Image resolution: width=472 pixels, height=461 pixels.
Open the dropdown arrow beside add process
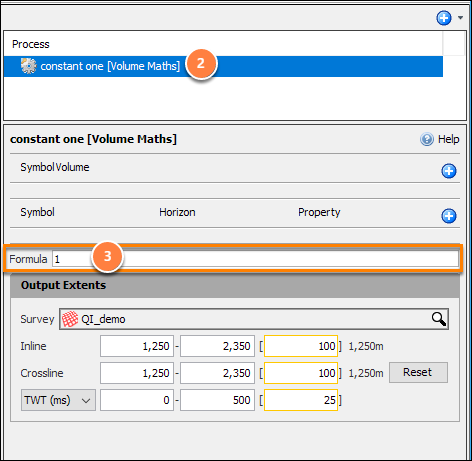point(460,18)
